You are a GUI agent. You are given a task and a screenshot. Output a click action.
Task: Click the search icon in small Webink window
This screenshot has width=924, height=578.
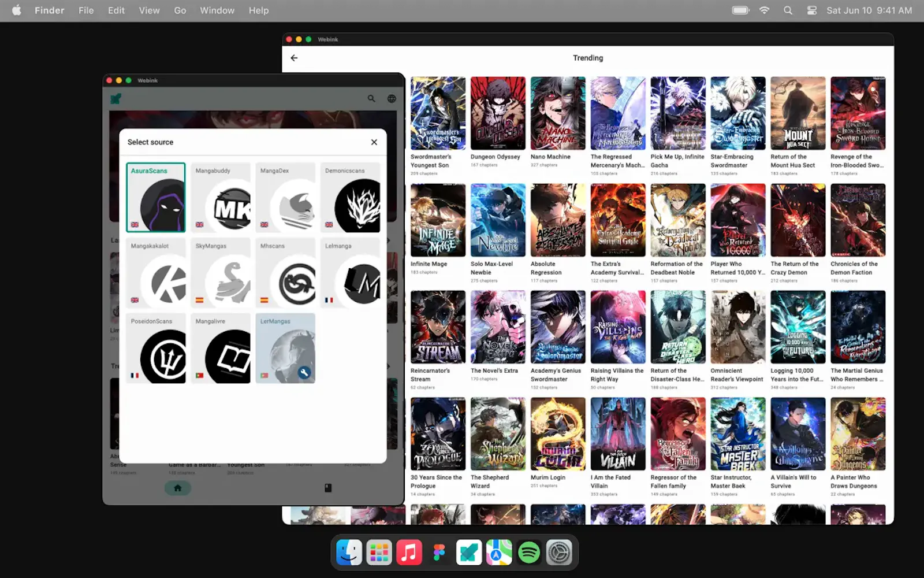pos(371,99)
